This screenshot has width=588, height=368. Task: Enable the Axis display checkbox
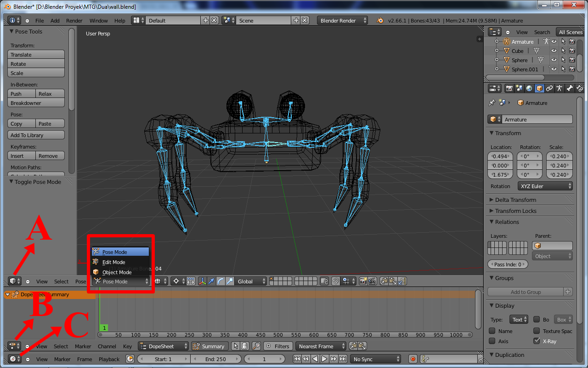click(492, 341)
